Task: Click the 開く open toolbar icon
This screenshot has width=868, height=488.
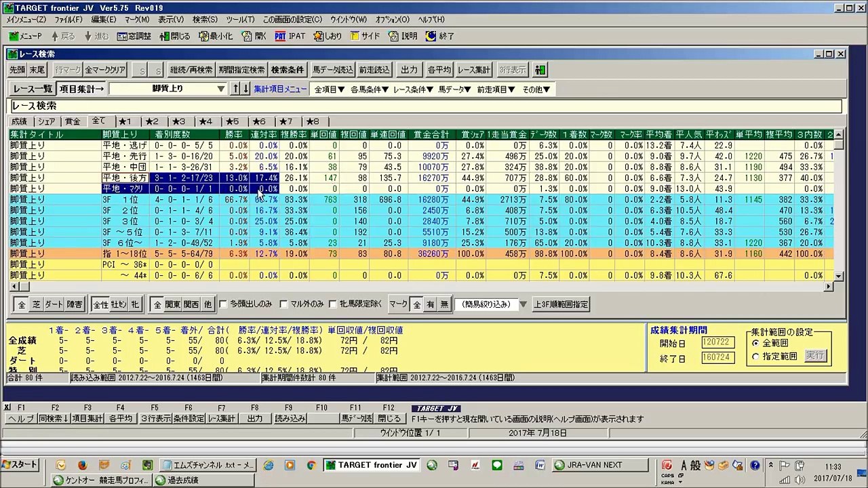Action: coord(254,36)
